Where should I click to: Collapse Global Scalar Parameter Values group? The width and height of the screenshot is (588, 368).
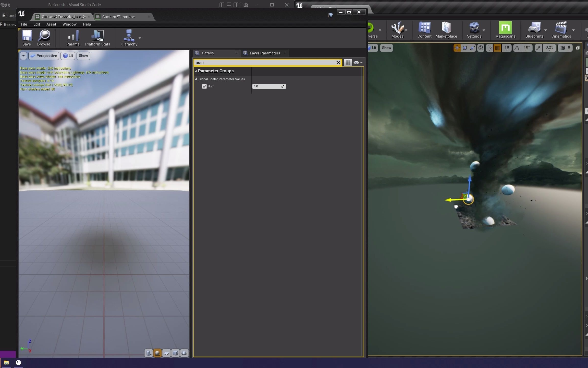click(x=196, y=79)
